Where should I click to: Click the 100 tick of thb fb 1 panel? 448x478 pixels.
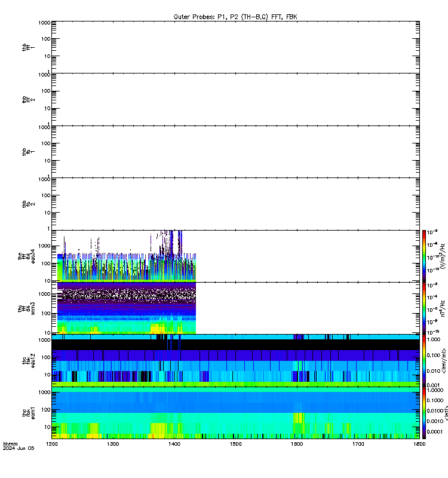point(46,143)
